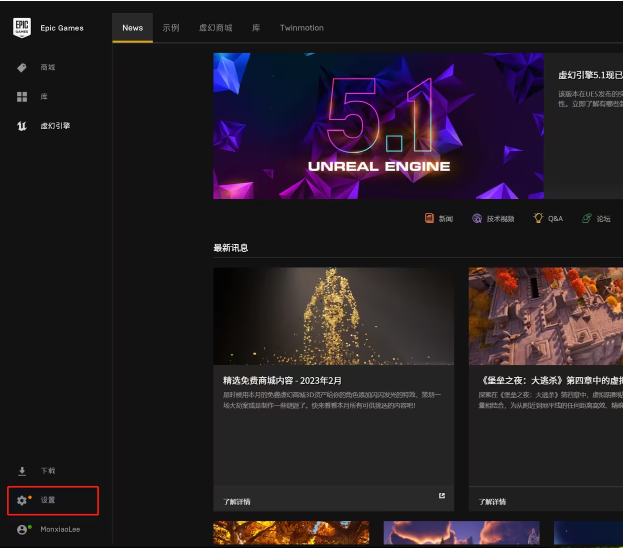Open the 技术视频 tech videos icon

point(477,218)
